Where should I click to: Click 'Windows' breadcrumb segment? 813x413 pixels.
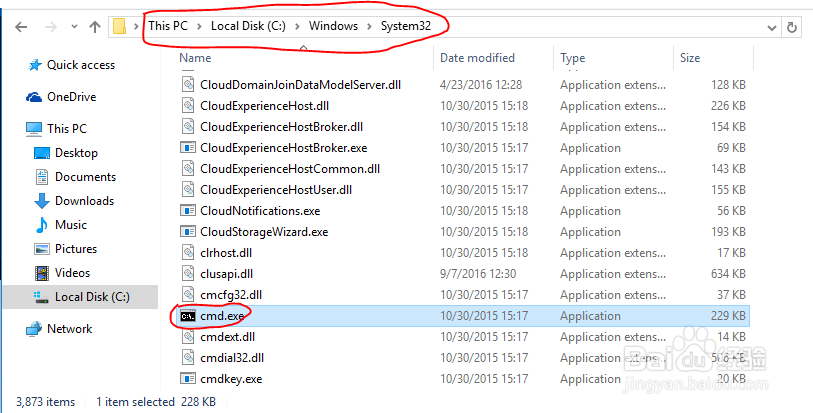[x=333, y=26]
